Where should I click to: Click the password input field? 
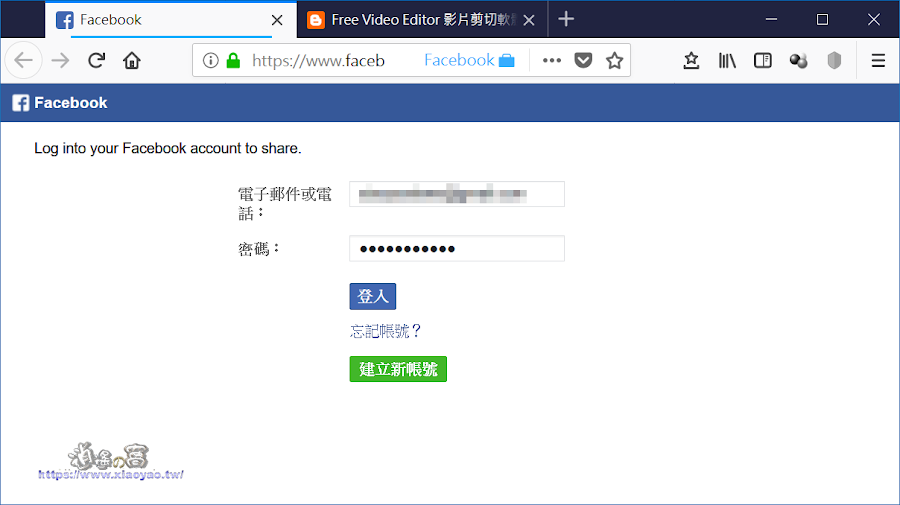pyautogui.click(x=457, y=248)
